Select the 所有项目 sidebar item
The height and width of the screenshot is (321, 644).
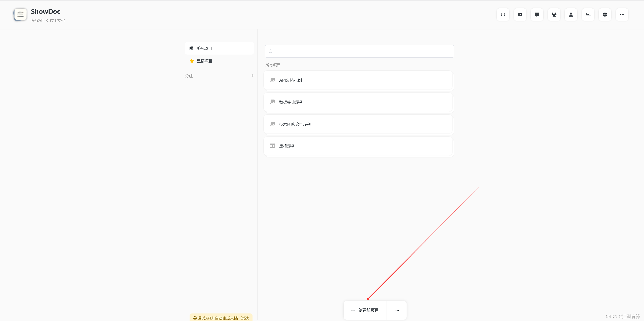click(x=219, y=48)
